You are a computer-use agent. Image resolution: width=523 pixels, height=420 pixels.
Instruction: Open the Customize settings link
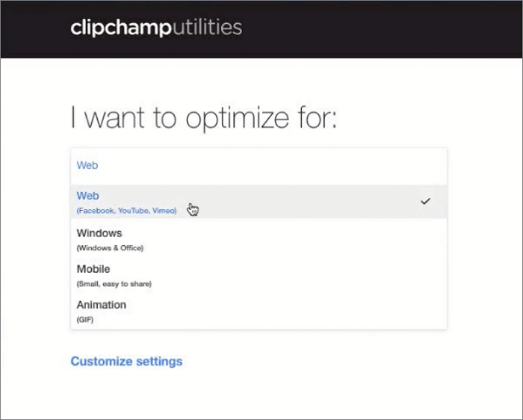(126, 362)
